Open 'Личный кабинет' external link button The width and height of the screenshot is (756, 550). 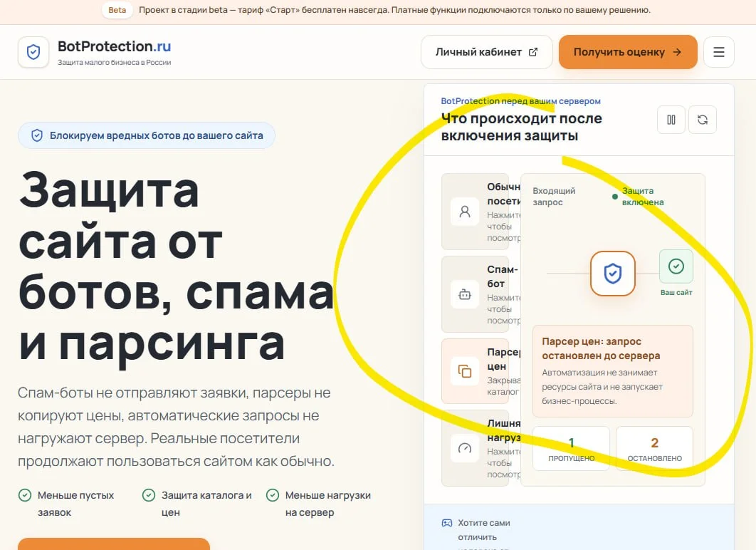point(486,51)
